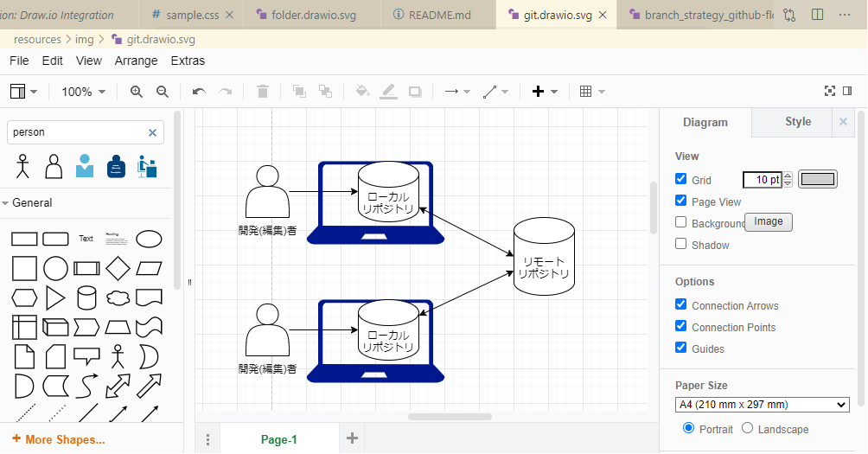Switch to the sample.css editor tab
868x454 pixels.
(x=193, y=15)
